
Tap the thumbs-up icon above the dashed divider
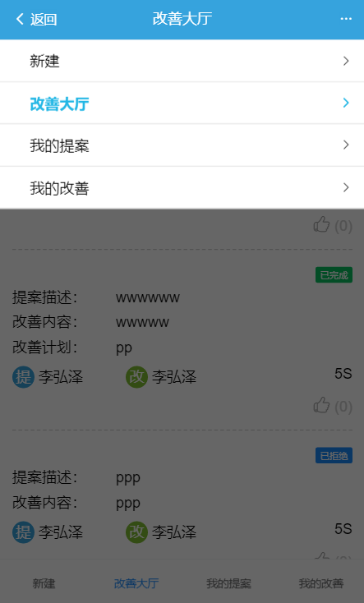pos(321,224)
